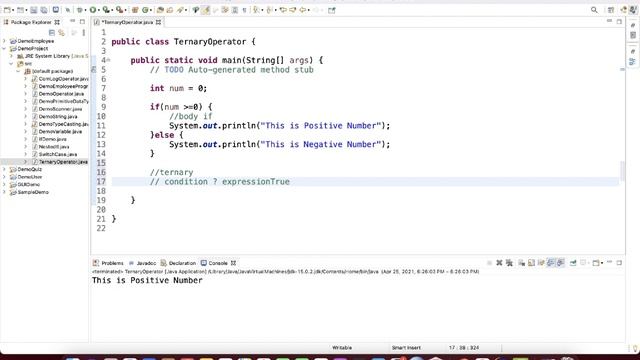Click the New file toolbar icon

7,10
